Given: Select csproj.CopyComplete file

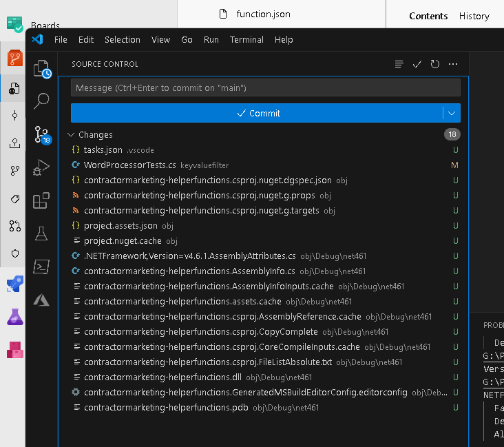Looking at the screenshot, I should [x=264, y=331].
